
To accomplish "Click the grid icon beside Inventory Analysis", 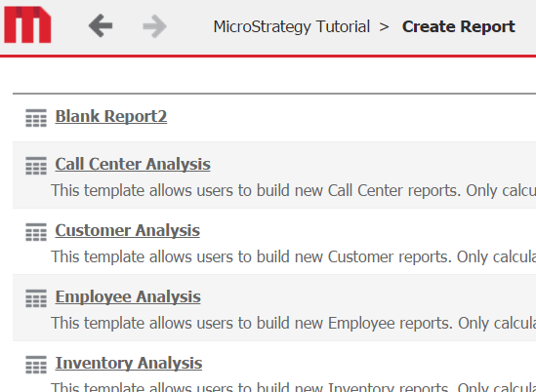I will pos(36,365).
